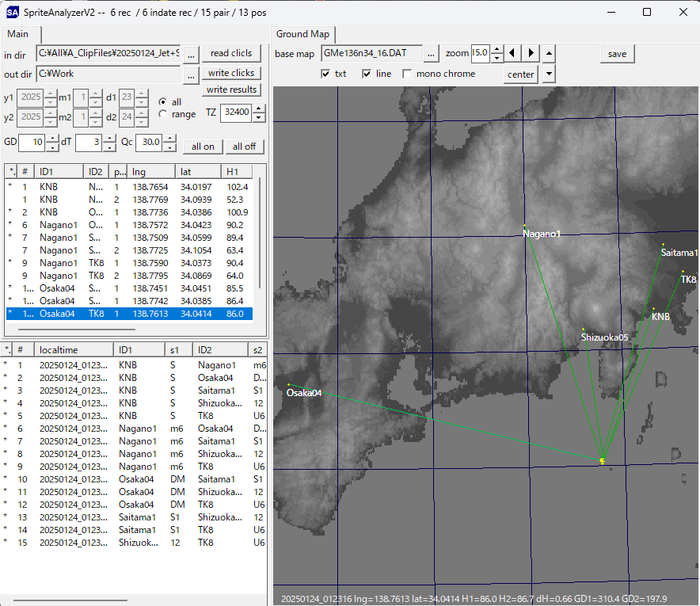Pan the ground map left with left arrow
The image size is (700, 606).
pos(513,53)
